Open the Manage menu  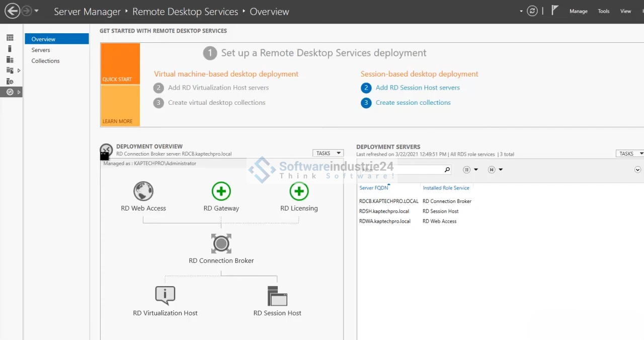pyautogui.click(x=578, y=11)
